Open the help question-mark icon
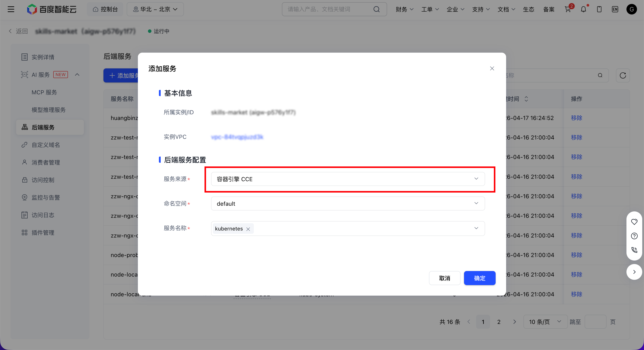Viewport: 644px width, 350px height. point(634,236)
